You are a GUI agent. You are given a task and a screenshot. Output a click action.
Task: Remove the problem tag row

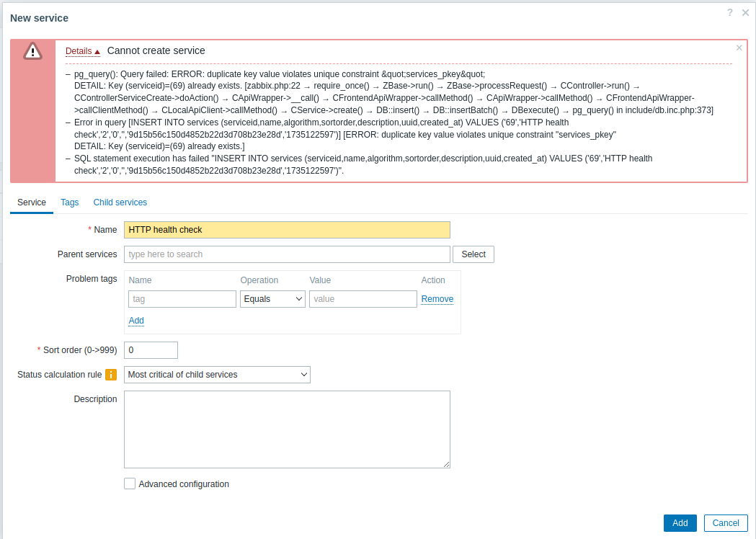437,299
